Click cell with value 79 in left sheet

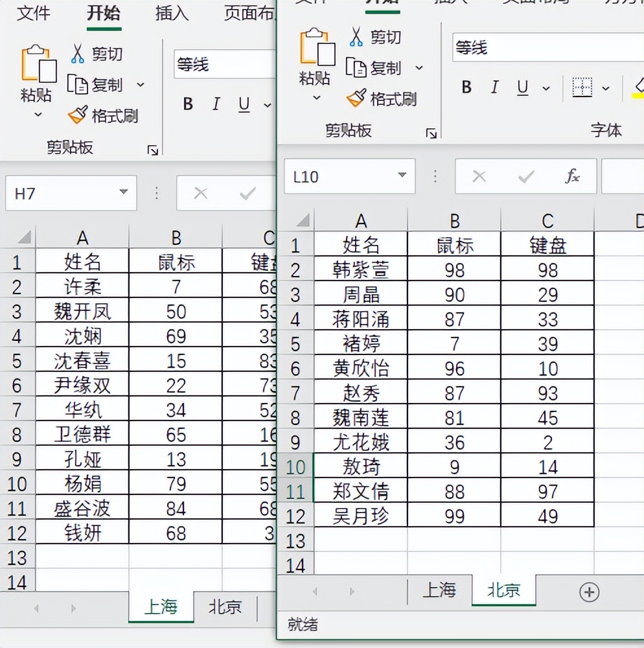pyautogui.click(x=176, y=484)
